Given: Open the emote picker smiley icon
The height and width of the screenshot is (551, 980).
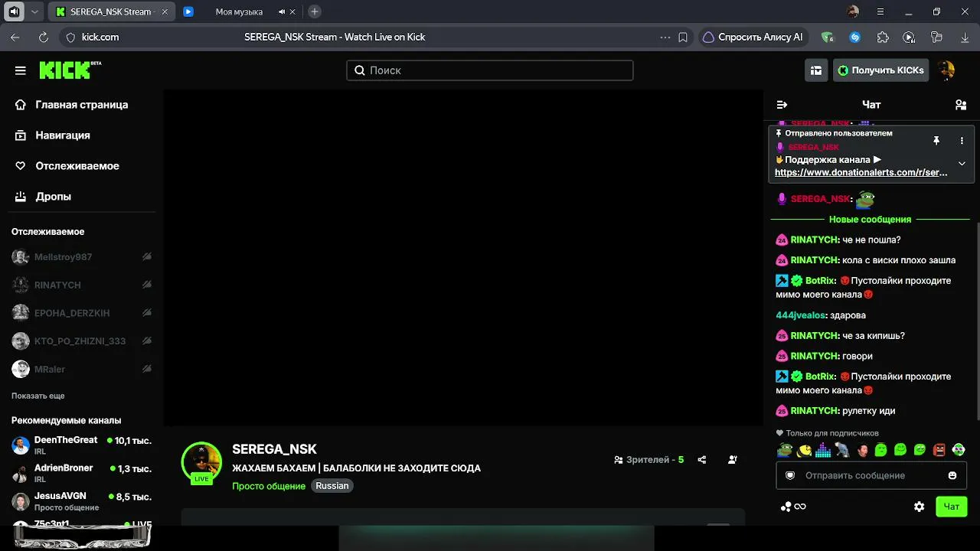Looking at the screenshot, I should (x=952, y=475).
